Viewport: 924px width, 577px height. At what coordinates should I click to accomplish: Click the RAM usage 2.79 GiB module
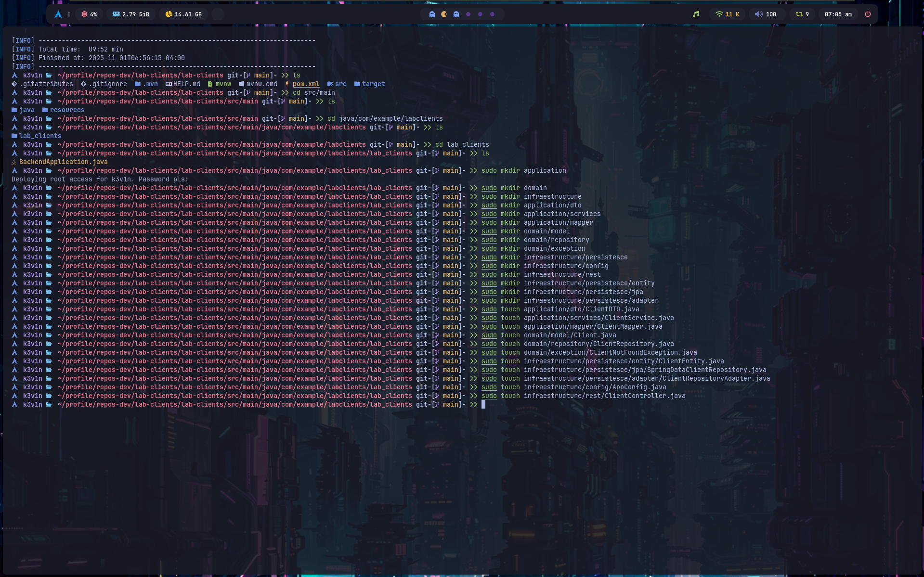click(131, 14)
